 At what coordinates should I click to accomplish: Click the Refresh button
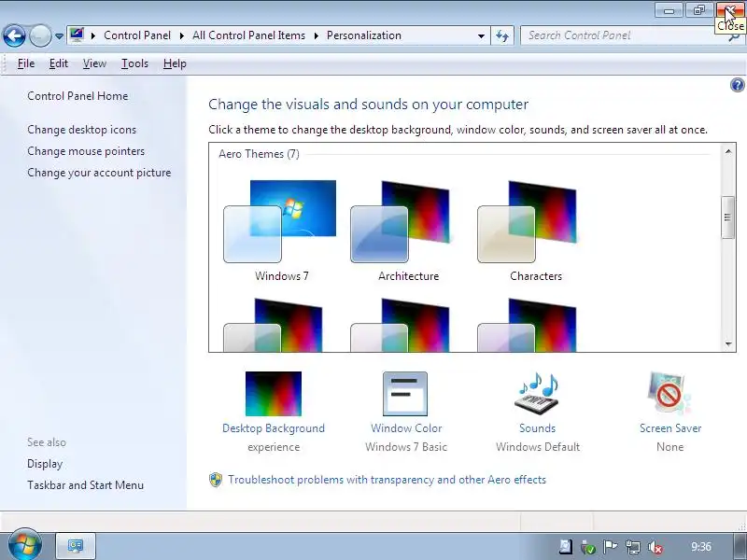pyautogui.click(x=502, y=35)
